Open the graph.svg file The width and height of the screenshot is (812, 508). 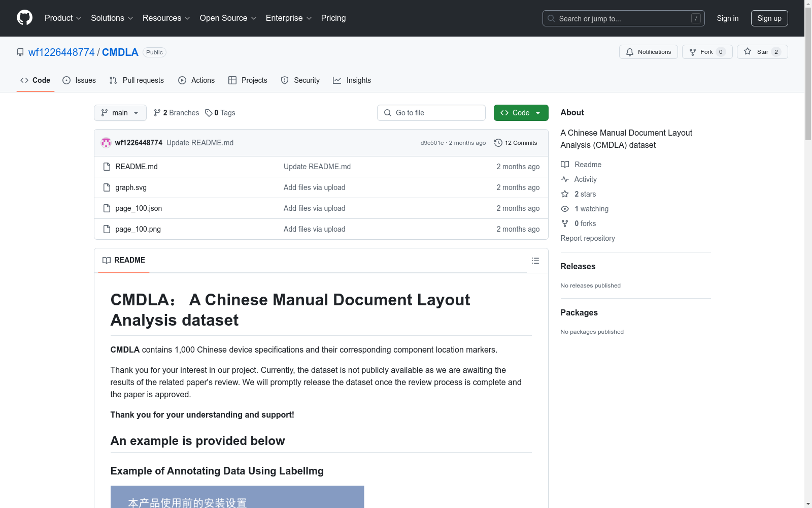click(x=131, y=187)
